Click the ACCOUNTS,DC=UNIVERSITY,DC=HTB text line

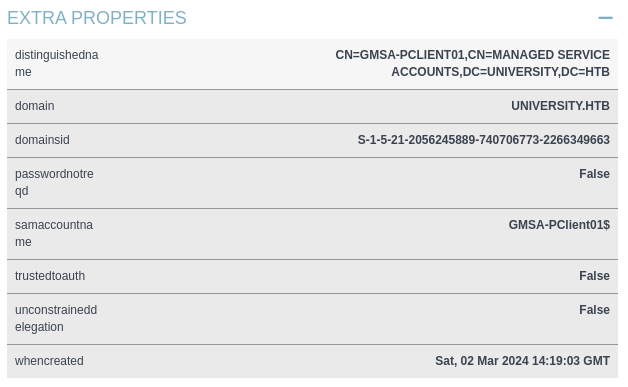click(x=500, y=72)
